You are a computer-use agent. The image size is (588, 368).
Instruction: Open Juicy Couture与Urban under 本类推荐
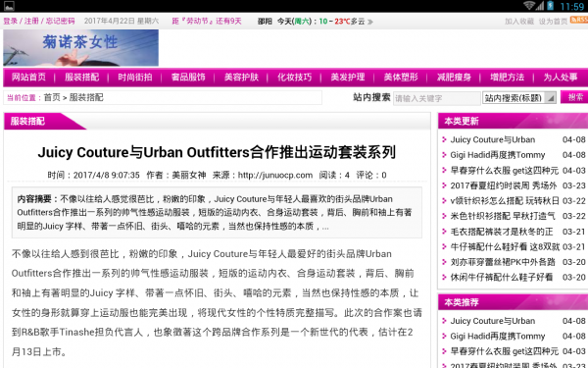click(x=493, y=321)
